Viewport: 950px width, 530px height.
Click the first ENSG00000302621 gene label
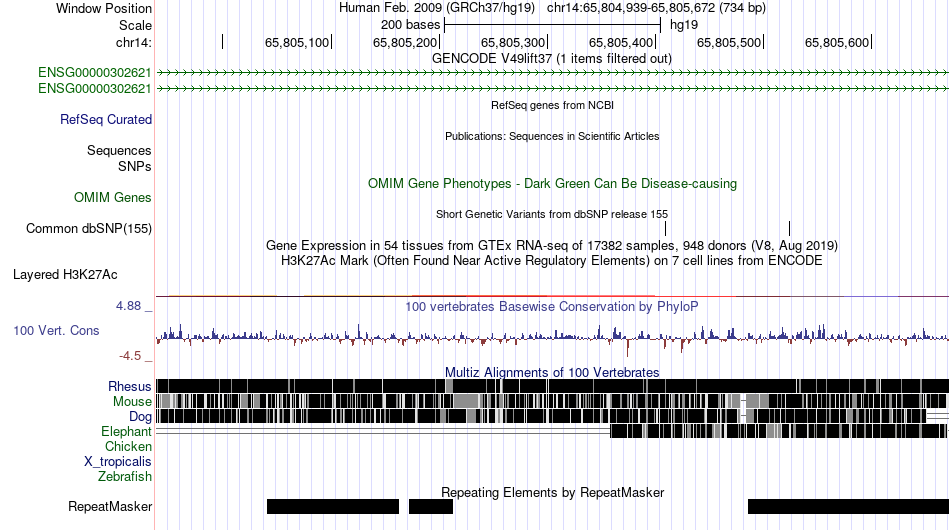(x=95, y=73)
